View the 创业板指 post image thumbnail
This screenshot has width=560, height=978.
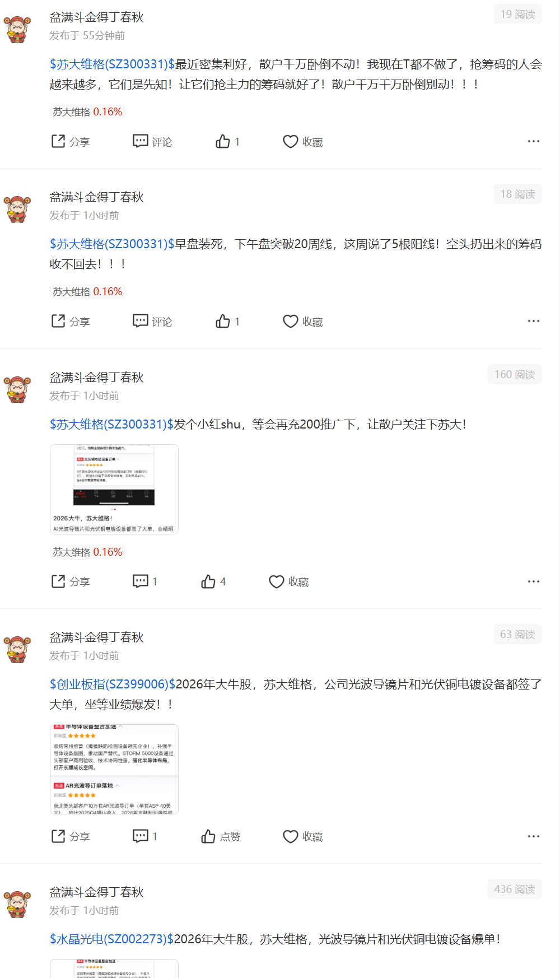tap(114, 769)
